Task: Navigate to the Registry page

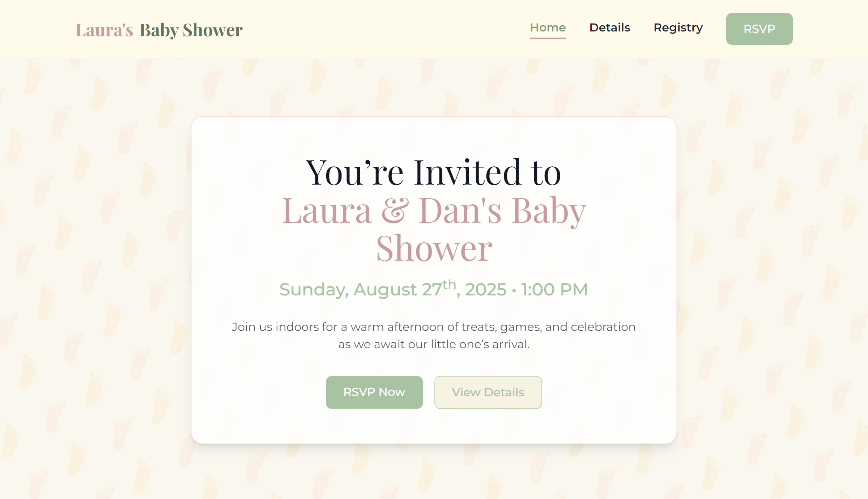Action: 678,28
